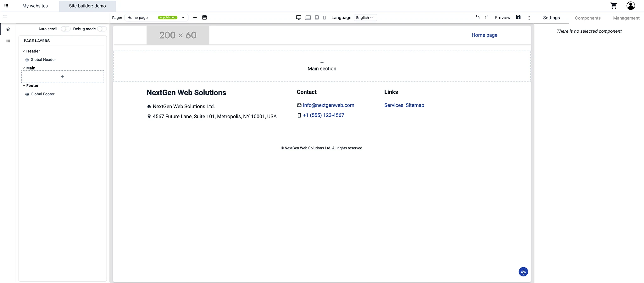
Task: Click the Sitemap link in footer
Action: pyautogui.click(x=415, y=105)
